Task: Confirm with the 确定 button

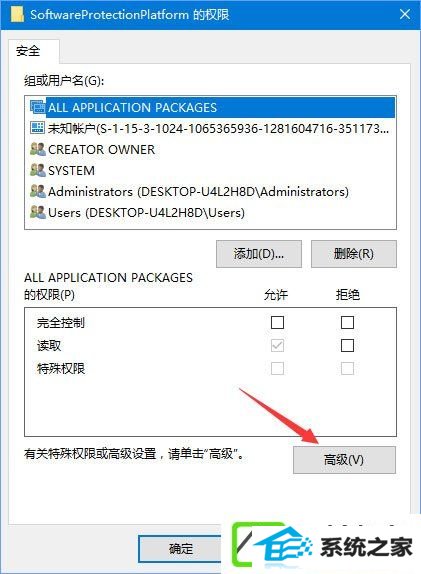Action: tap(181, 548)
